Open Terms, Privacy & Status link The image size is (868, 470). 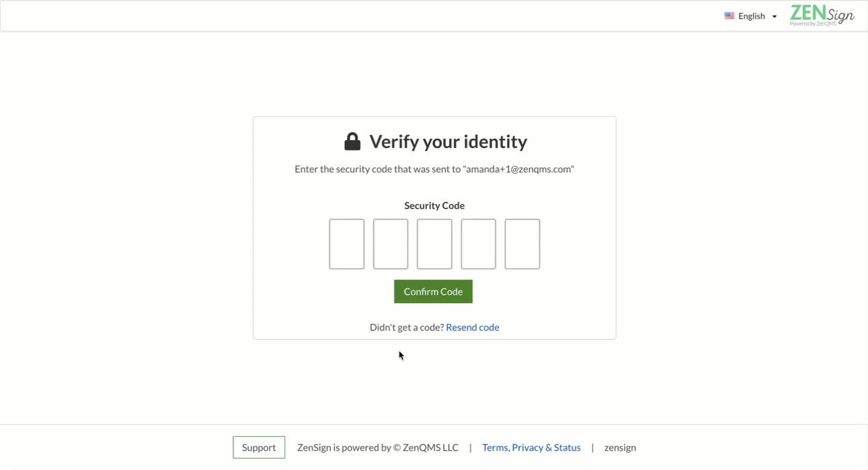(x=531, y=448)
